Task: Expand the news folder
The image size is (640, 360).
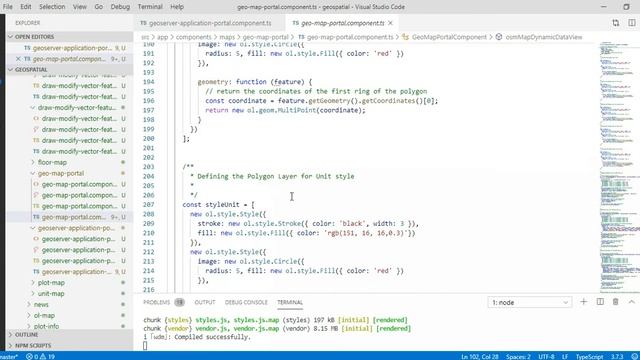Action: 41,304
